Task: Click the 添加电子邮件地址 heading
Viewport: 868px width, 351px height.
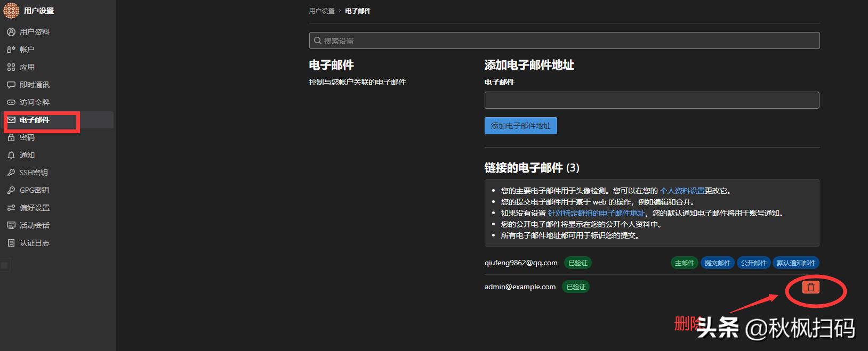Action: coord(529,65)
